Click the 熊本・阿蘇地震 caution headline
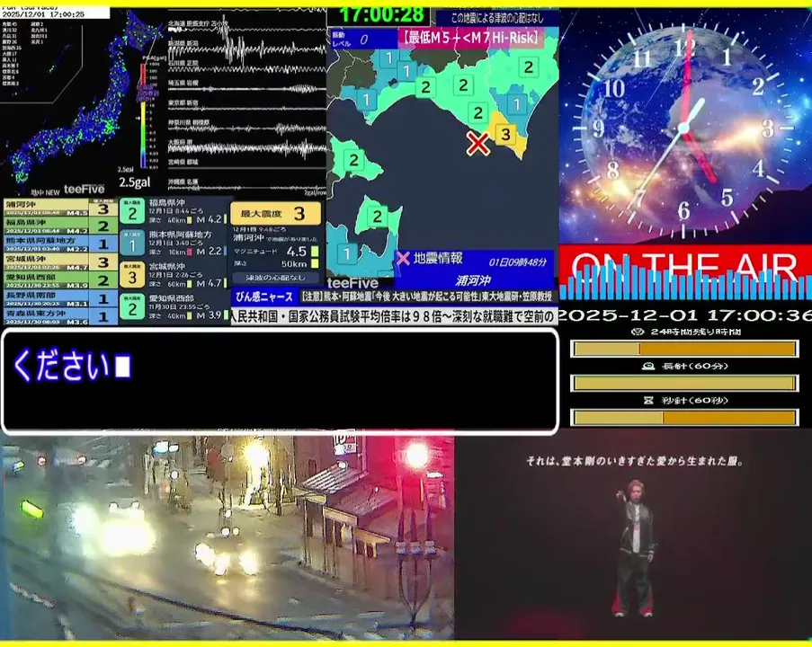 coord(427,297)
